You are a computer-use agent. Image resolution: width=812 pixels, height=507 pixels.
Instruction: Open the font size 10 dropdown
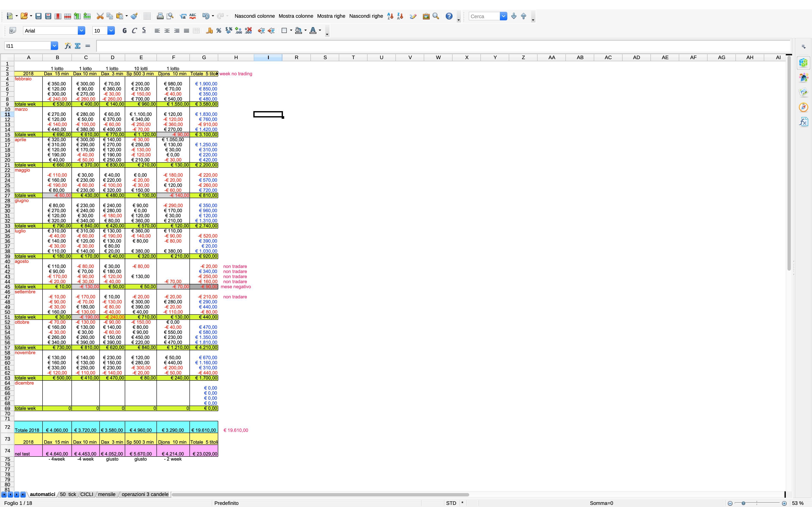click(x=111, y=31)
